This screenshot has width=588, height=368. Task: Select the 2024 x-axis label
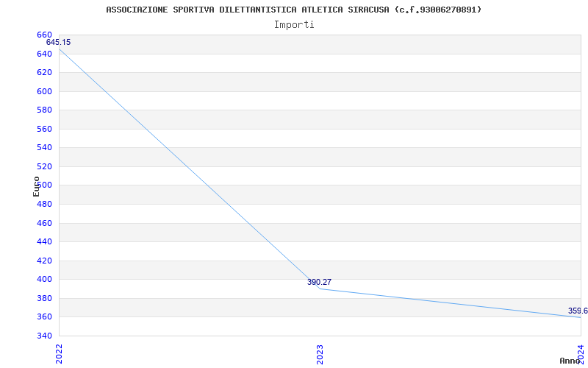tap(581, 354)
